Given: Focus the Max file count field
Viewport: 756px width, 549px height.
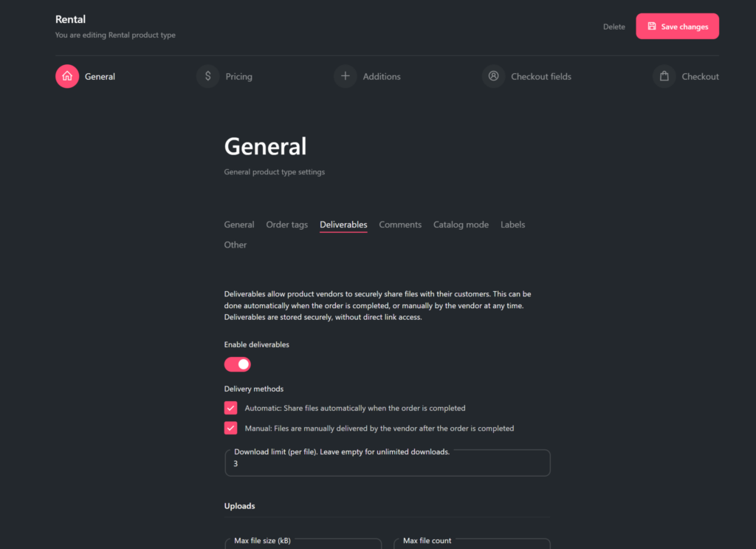Looking at the screenshot, I should click(472, 545).
